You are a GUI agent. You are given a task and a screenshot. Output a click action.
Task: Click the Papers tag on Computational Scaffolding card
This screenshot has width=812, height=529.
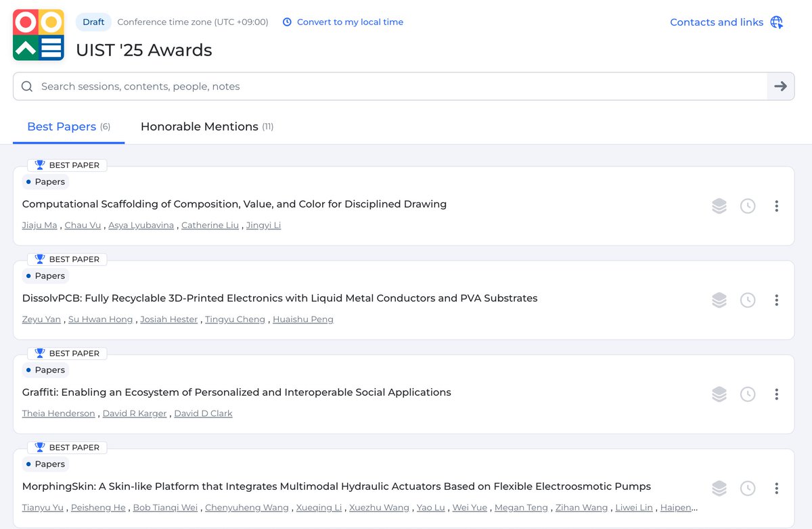point(46,182)
